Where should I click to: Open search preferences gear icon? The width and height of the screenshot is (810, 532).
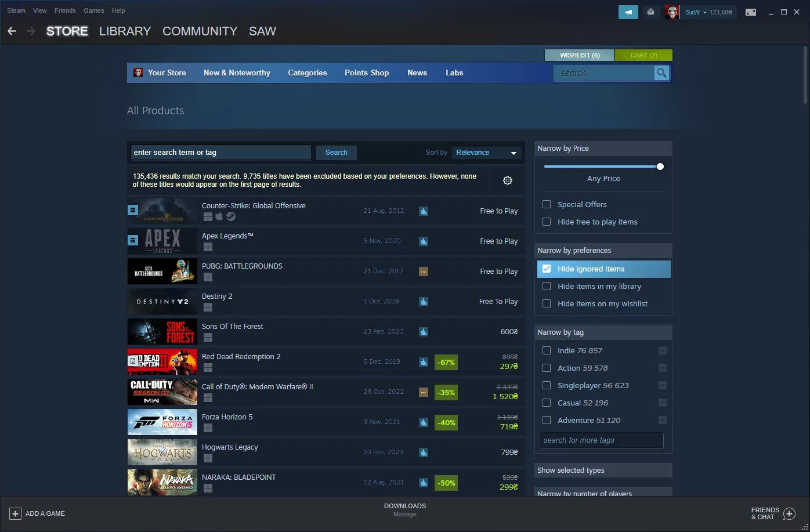tap(508, 180)
